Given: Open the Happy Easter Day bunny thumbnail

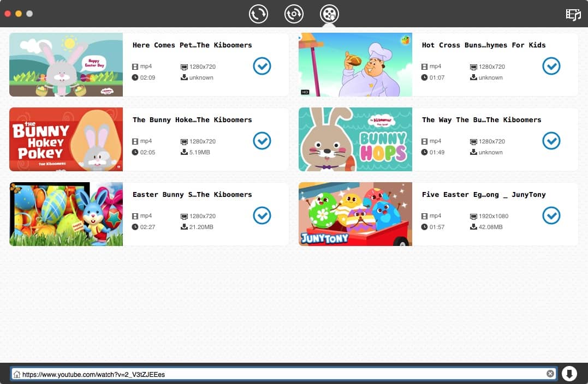Looking at the screenshot, I should tap(66, 64).
